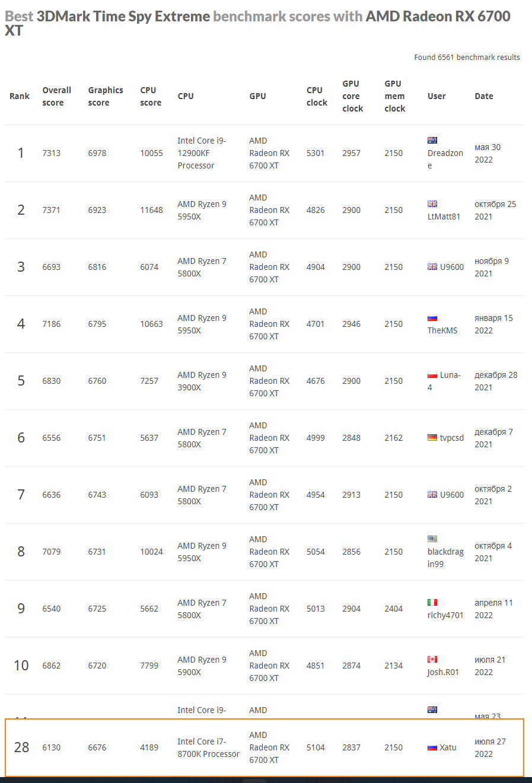This screenshot has height=783, width=532.
Task: Open the AMD Ryzen 9 3900X entry
Action: pos(202,381)
